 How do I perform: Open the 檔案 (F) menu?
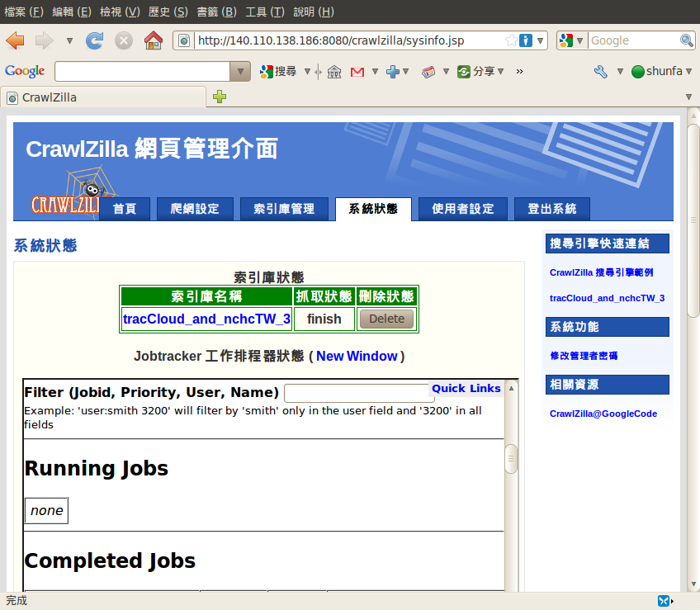[24, 12]
